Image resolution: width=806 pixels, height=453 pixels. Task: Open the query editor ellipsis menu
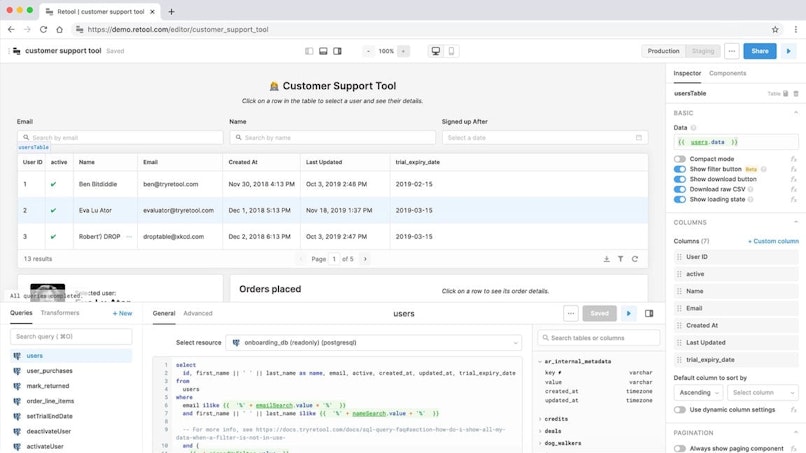[571, 313]
